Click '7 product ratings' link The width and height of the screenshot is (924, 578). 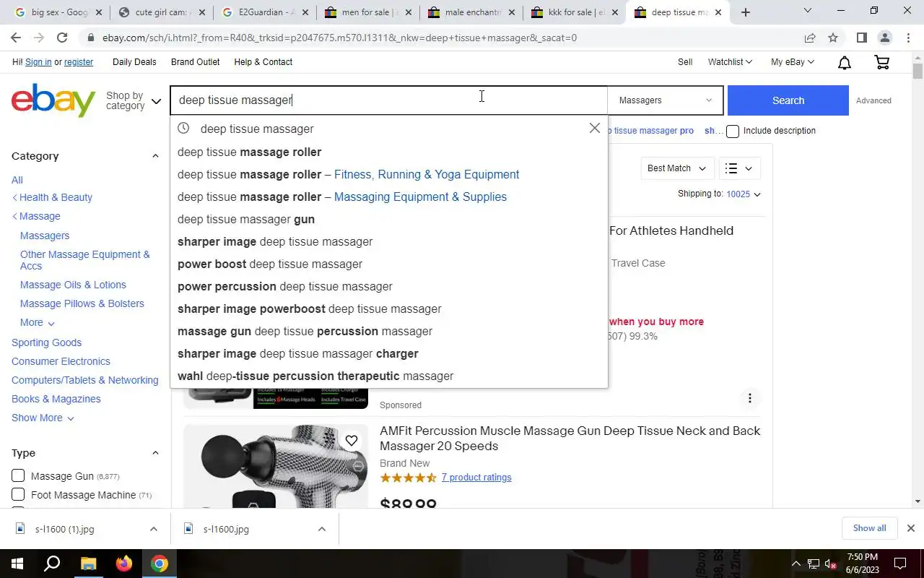[x=476, y=478]
